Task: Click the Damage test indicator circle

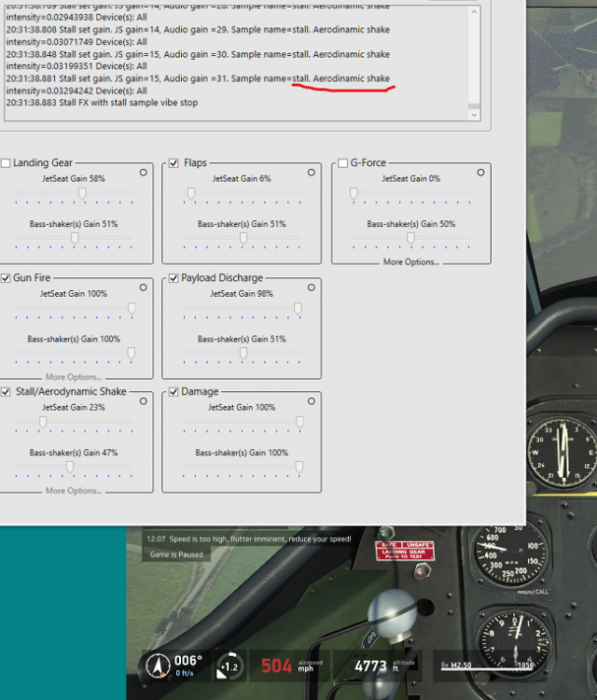Action: pos(312,401)
